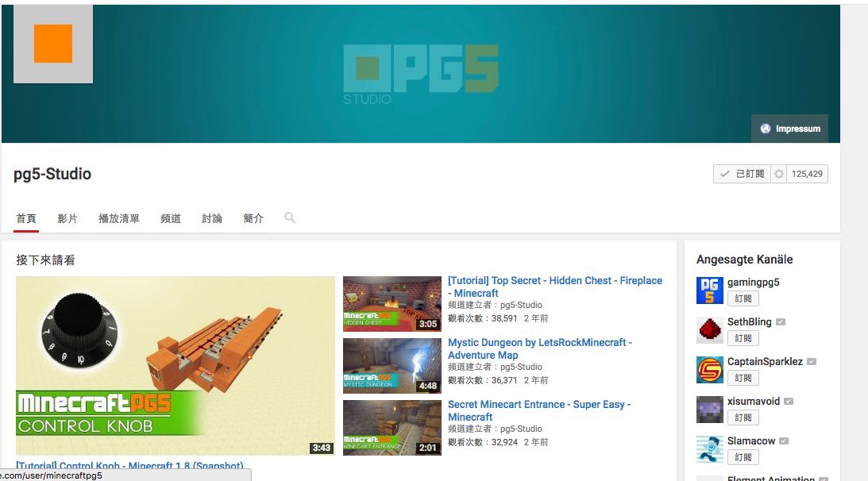The image size is (868, 481).
Task: Click Top Secret Hidden Chest Fireplace title
Action: point(554,287)
